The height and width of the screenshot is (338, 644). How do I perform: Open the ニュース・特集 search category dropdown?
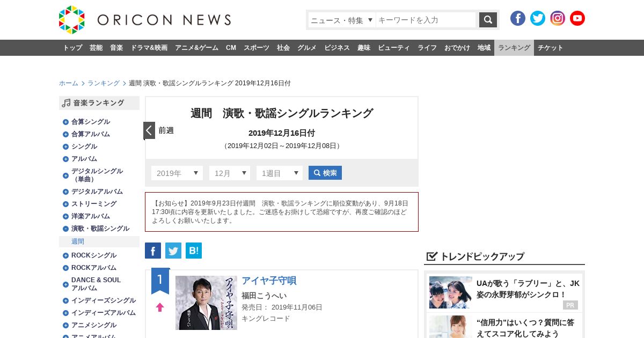pyautogui.click(x=342, y=20)
